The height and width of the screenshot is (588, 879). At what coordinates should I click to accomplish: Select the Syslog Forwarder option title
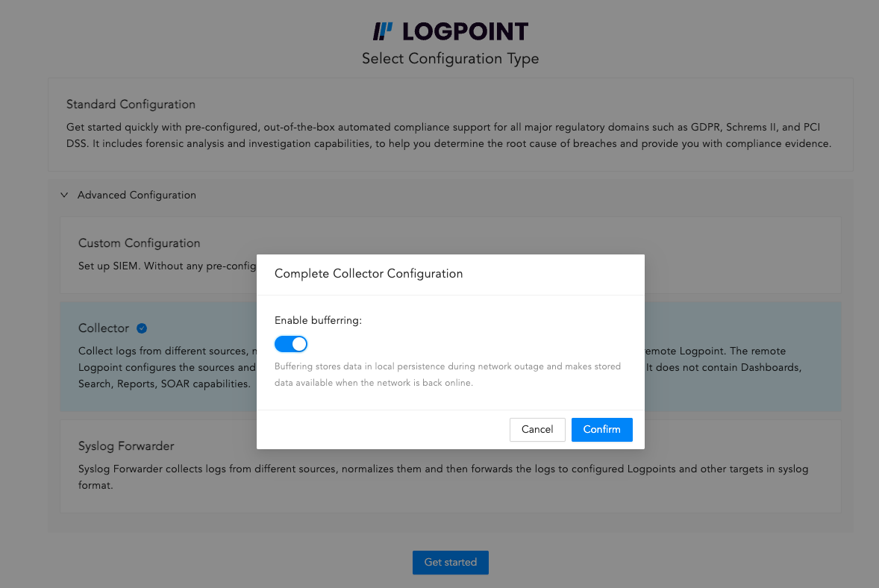tap(126, 446)
